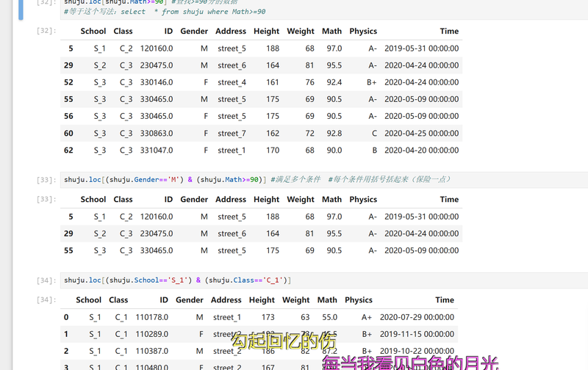Select row index 62 in the first table
The height and width of the screenshot is (370, 588).
tap(68, 150)
